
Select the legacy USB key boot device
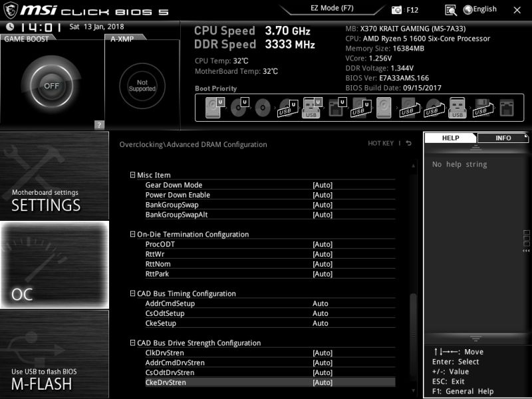tap(457, 108)
